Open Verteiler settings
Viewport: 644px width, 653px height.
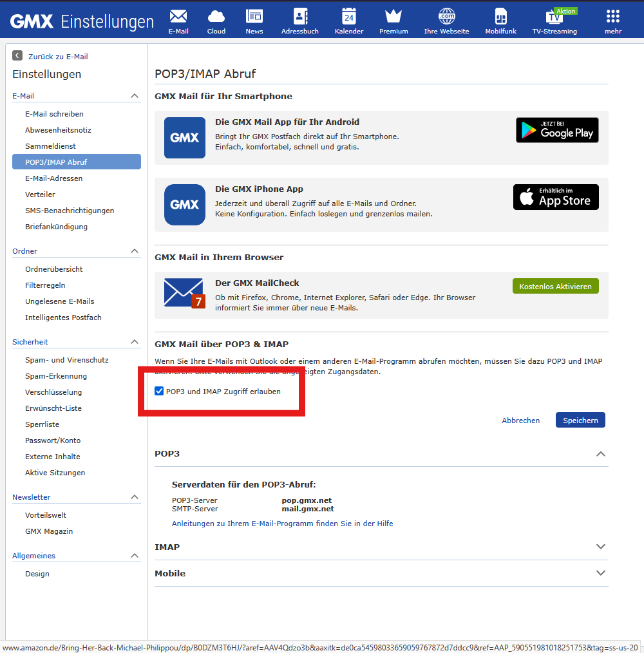pyautogui.click(x=40, y=194)
